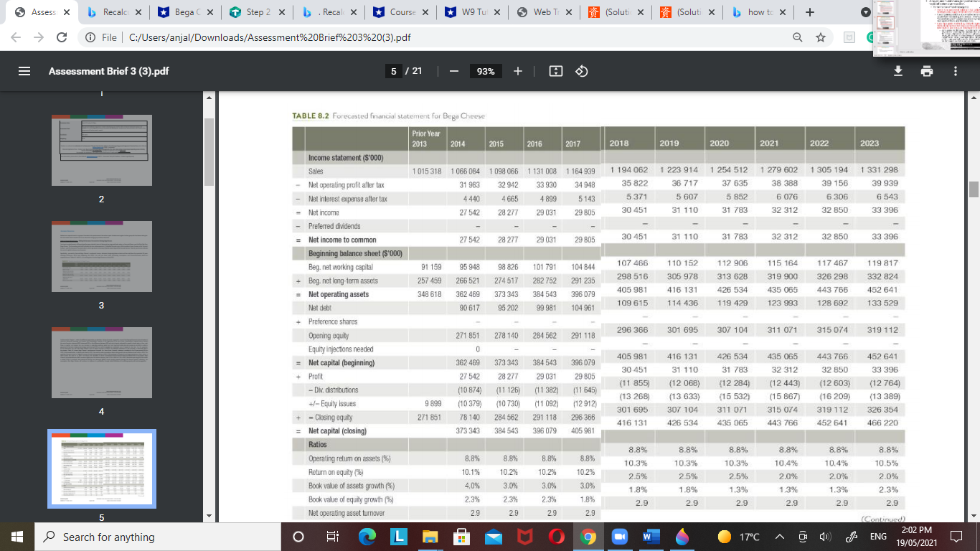Reload the current browser page
Screen dimensions: 980x551
[x=62, y=37]
